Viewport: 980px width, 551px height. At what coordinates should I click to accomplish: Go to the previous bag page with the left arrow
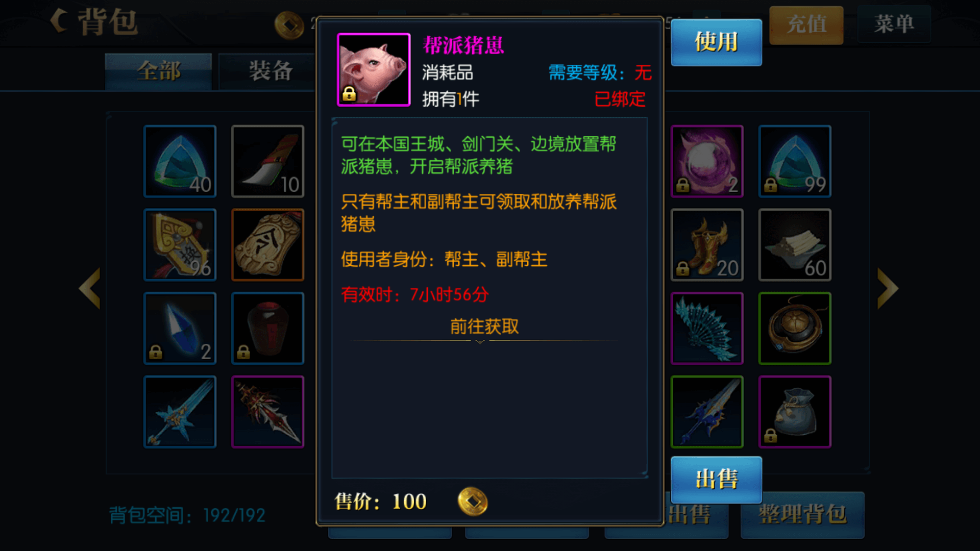point(90,288)
